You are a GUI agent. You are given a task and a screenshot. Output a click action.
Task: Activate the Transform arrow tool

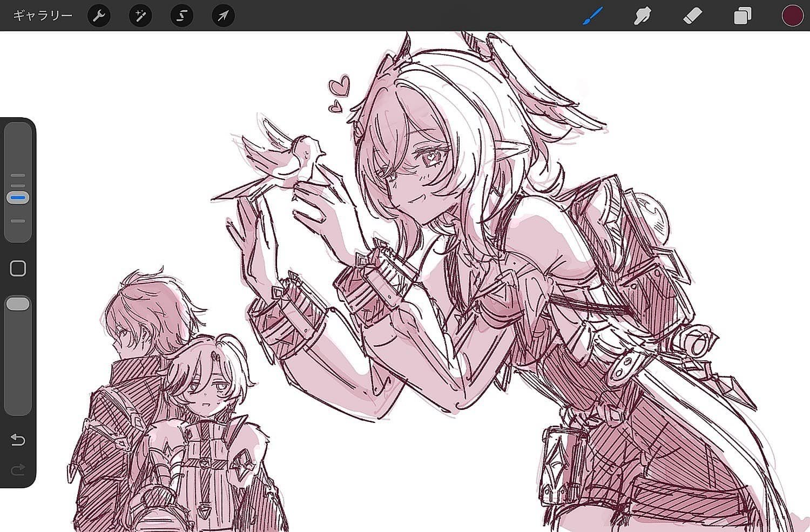click(x=223, y=16)
